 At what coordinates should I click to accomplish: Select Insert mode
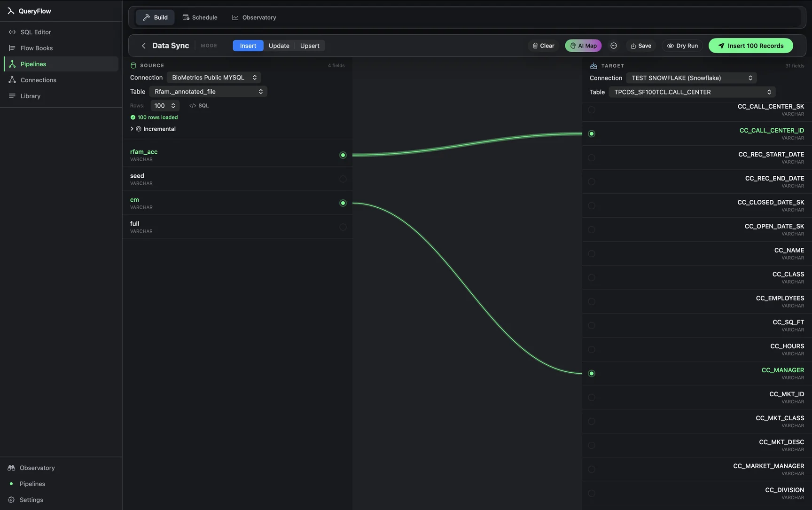pos(248,46)
